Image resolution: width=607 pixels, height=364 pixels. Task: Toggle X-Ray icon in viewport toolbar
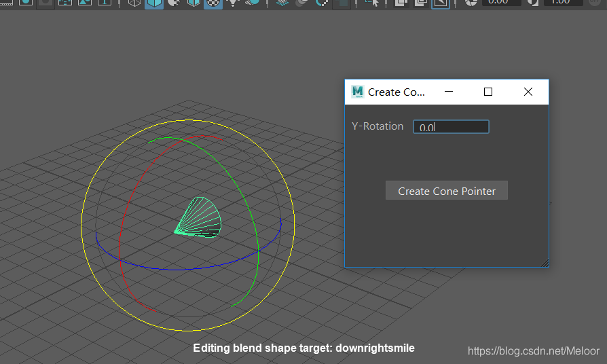pyautogui.click(x=401, y=3)
